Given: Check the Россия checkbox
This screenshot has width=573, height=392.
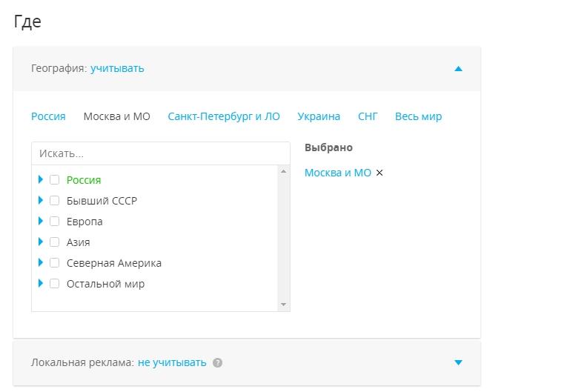Looking at the screenshot, I should (54, 180).
